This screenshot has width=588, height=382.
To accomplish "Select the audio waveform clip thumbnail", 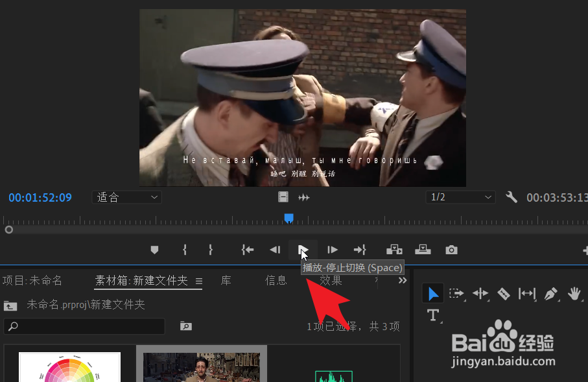I will tap(334, 376).
